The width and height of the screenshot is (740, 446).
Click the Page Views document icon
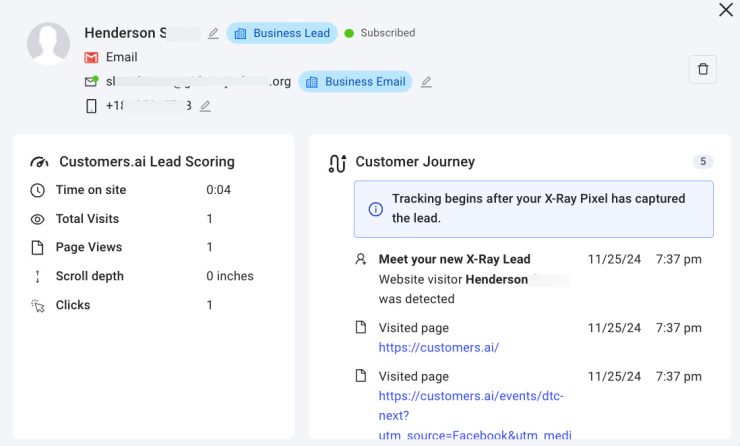coord(37,247)
